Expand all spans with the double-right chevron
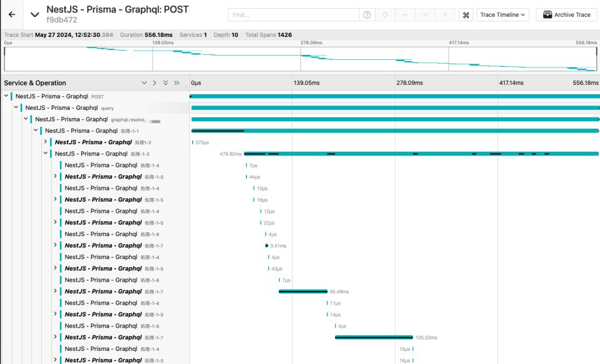The width and height of the screenshot is (600, 364). pos(177,83)
